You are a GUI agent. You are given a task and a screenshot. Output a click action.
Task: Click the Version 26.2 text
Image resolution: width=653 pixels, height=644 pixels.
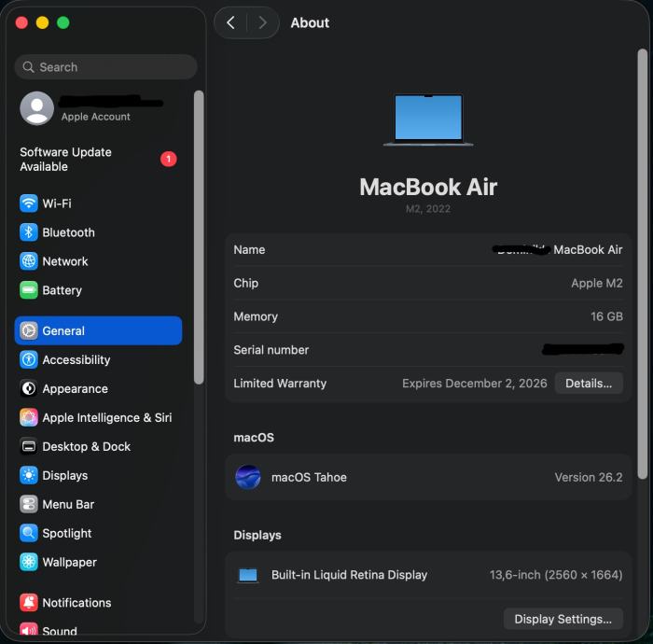(x=589, y=477)
